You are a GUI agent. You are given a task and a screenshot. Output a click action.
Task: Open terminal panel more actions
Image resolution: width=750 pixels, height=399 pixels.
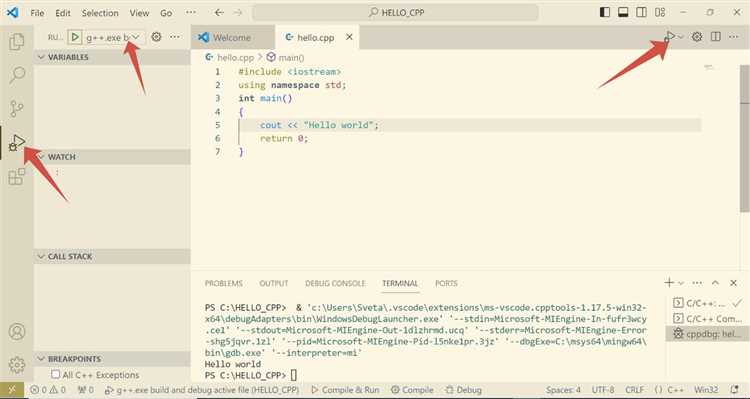(697, 283)
